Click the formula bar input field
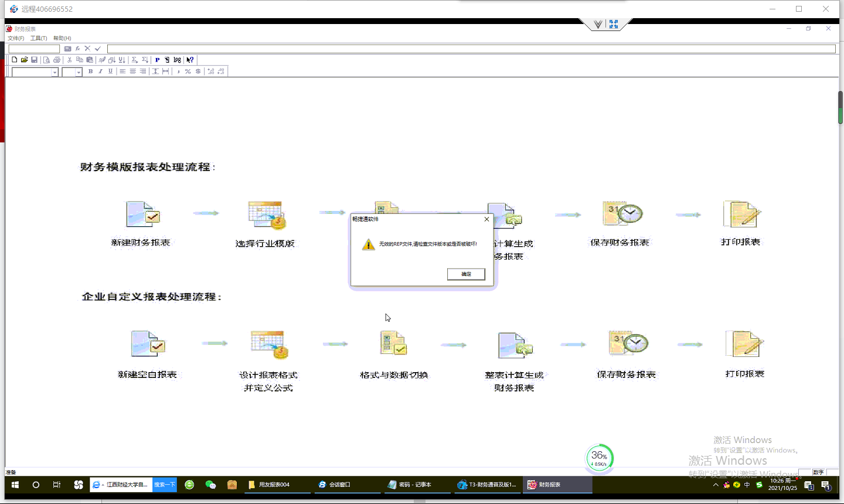The image size is (844, 504). click(x=471, y=49)
